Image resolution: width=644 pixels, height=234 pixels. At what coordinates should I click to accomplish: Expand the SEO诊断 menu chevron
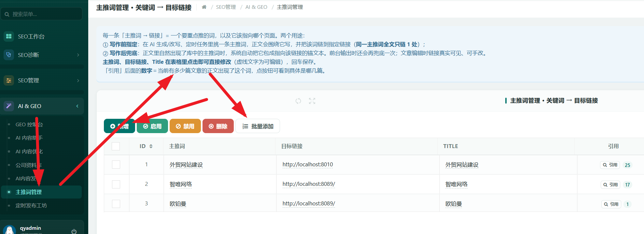tap(78, 55)
